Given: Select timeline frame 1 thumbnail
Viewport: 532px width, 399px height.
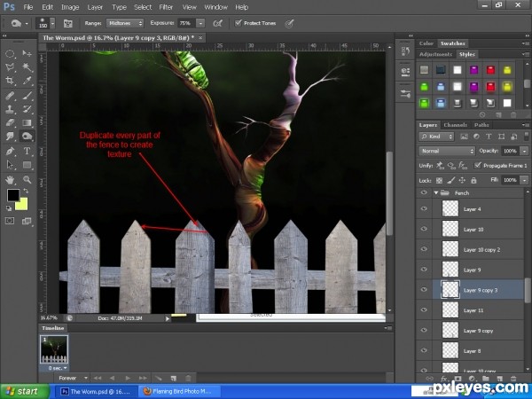Looking at the screenshot, I should (x=54, y=349).
